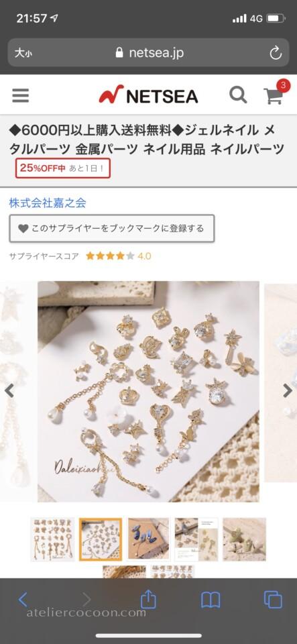
Task: Open supplier link 株式会社嘉之会
Action: [x=48, y=203]
